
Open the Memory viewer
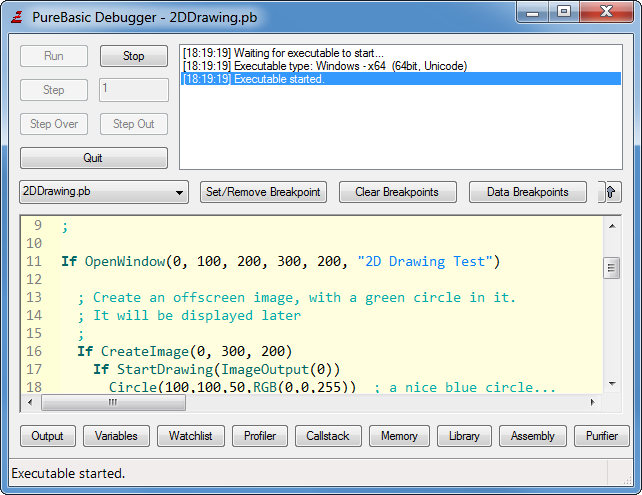[x=399, y=436]
